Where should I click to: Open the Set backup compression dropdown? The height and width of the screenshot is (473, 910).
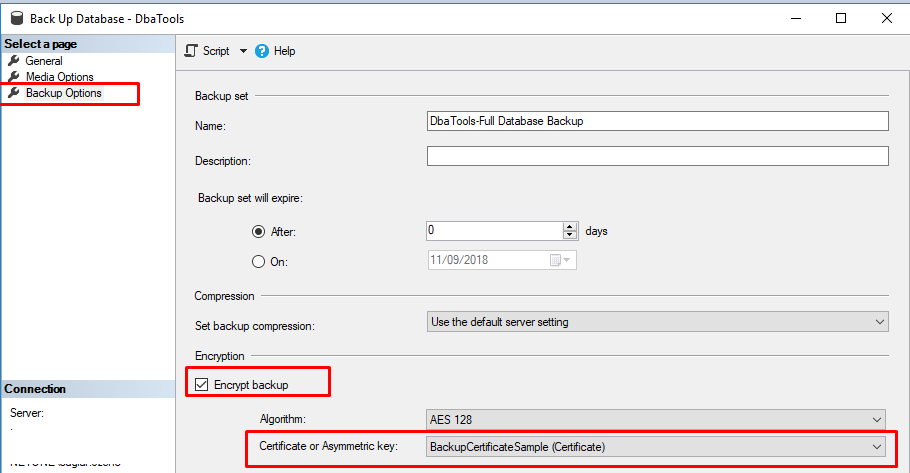point(879,322)
